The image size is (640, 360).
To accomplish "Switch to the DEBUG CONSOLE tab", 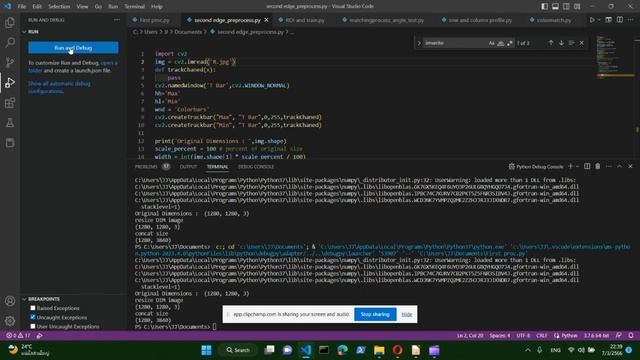I will [x=256, y=167].
